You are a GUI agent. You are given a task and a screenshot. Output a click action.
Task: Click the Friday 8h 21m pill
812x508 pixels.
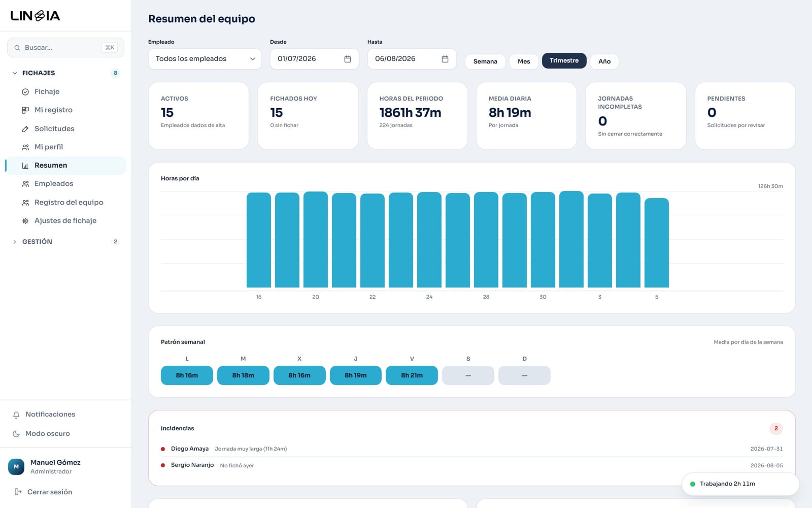(412, 375)
